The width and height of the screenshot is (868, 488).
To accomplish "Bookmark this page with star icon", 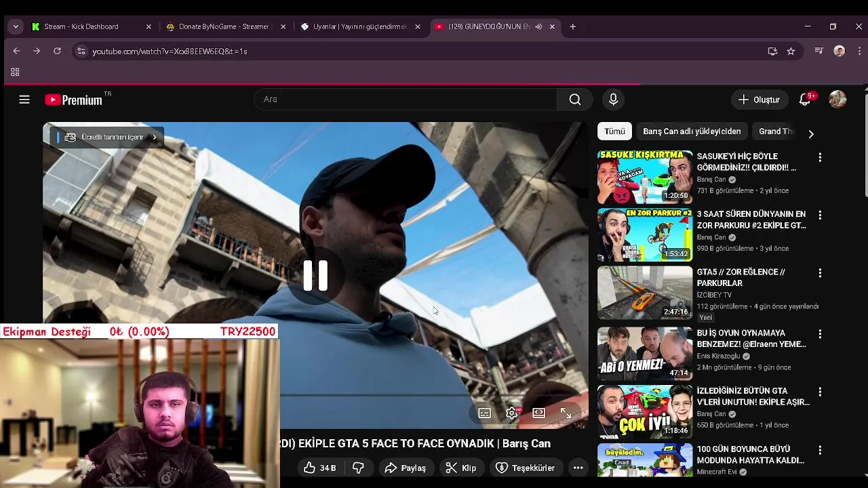I will point(791,51).
